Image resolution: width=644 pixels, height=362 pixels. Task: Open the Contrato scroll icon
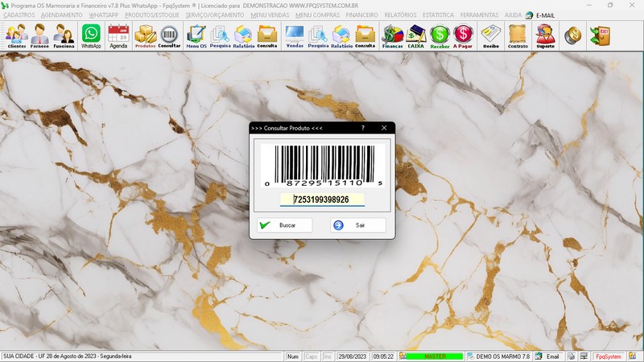pos(518,35)
